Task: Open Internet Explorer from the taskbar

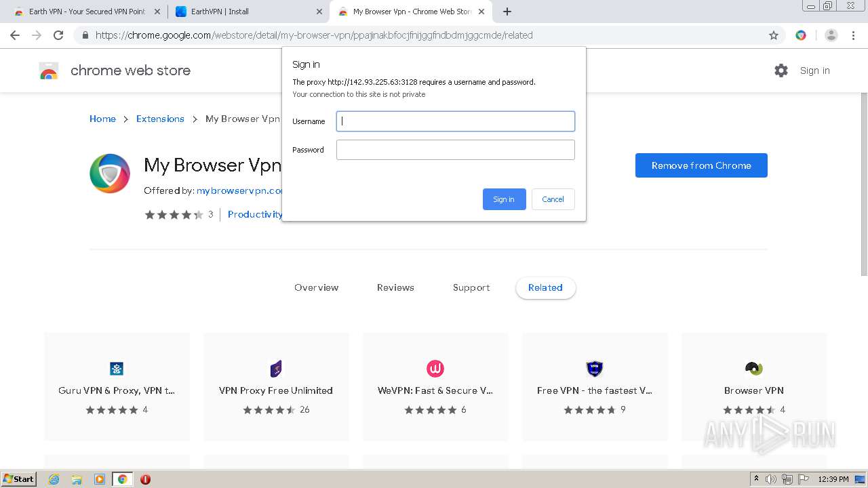Action: (x=54, y=479)
